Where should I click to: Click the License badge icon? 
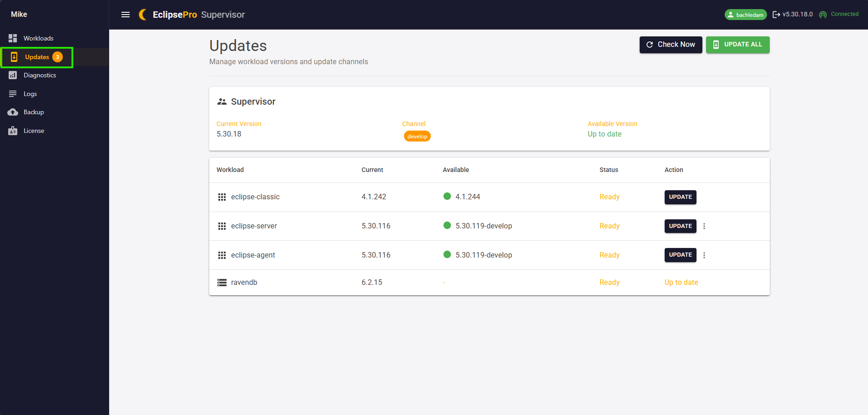13,131
